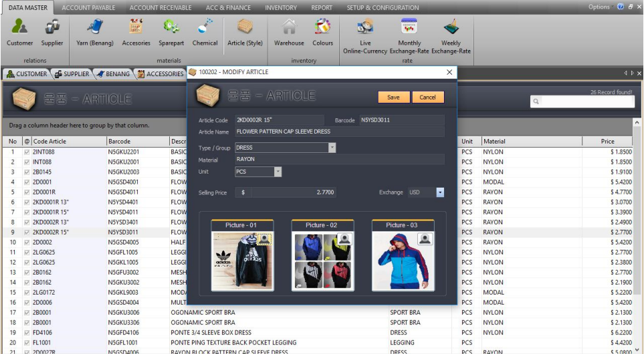Open the Exchange currency dropdown
The width and height of the screenshot is (644, 354).
440,192
